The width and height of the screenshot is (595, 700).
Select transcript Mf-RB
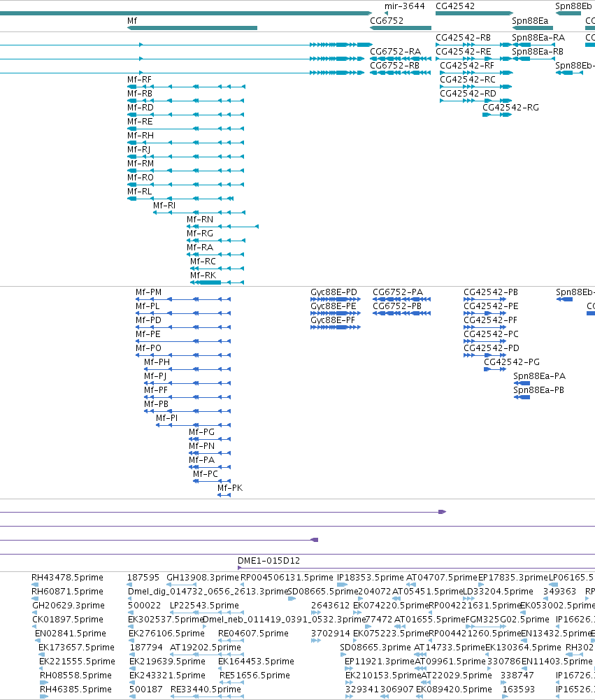click(140, 94)
